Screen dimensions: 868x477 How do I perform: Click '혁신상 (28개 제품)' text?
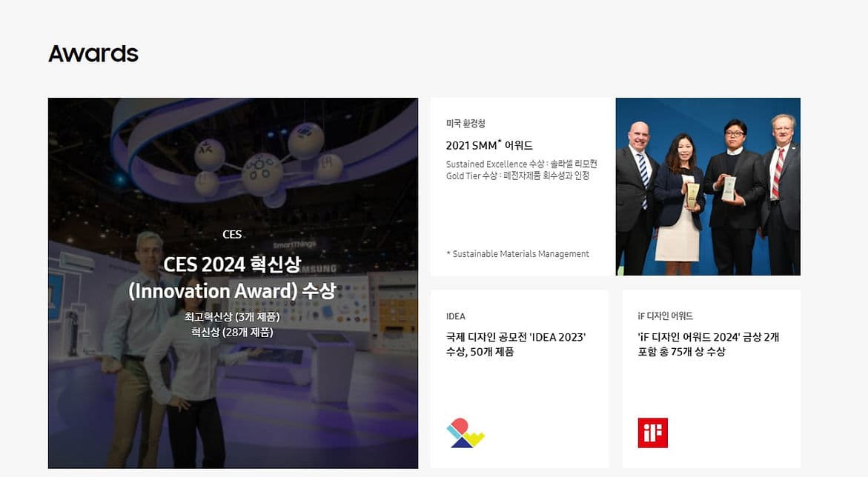pos(232,333)
